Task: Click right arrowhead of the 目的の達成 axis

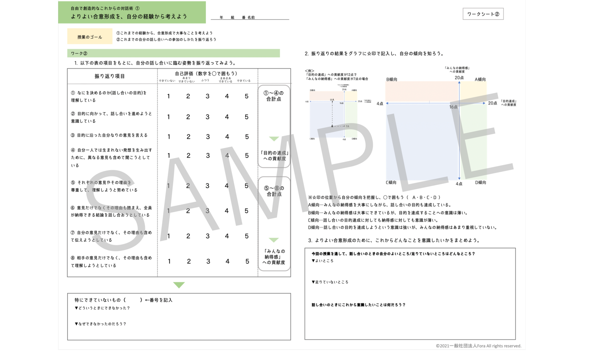Action: (484, 103)
